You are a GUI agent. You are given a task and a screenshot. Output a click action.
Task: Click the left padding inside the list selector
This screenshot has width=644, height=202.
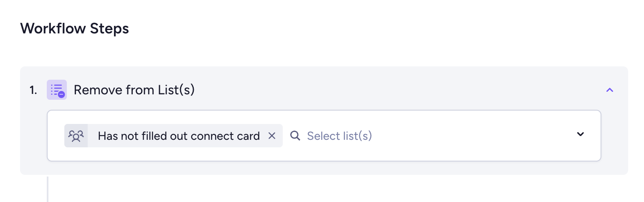pyautogui.click(x=56, y=136)
